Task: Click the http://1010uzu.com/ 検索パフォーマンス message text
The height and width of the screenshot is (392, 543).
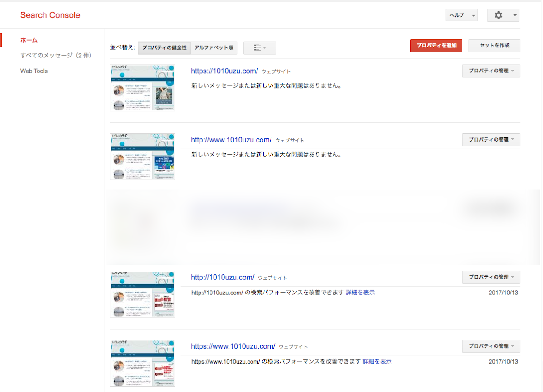Action: (268, 293)
